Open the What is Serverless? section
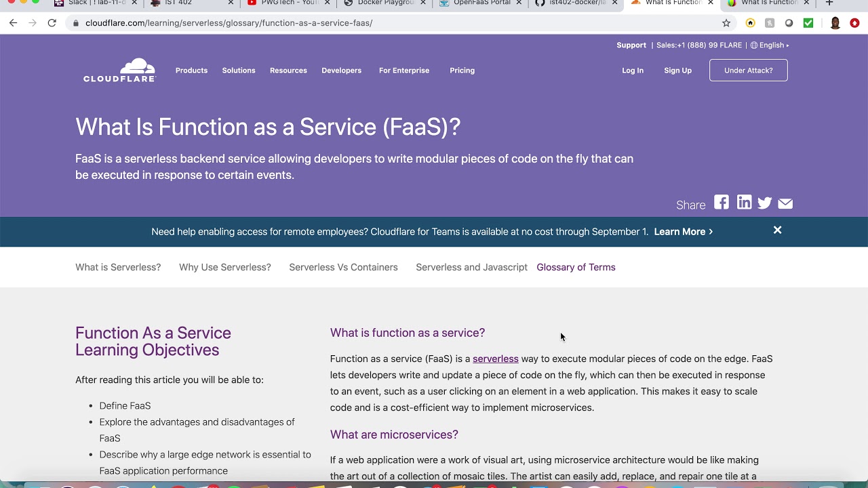The width and height of the screenshot is (868, 488). click(x=118, y=267)
